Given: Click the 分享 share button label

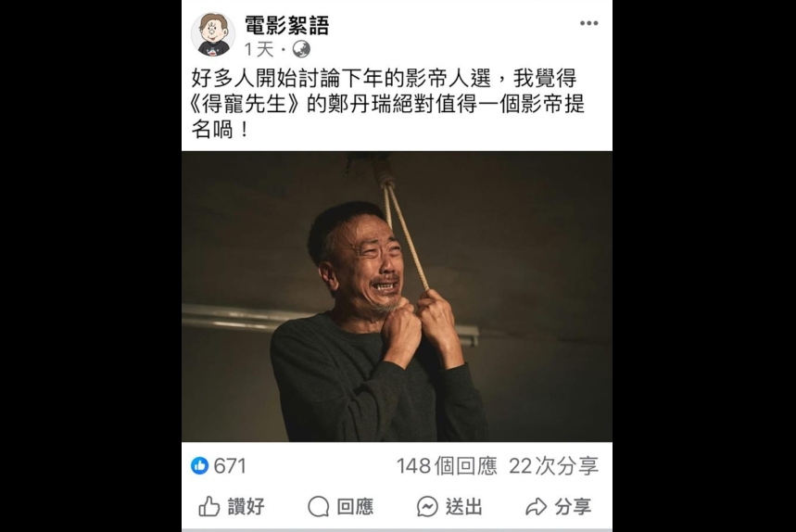Looking at the screenshot, I should (574, 507).
